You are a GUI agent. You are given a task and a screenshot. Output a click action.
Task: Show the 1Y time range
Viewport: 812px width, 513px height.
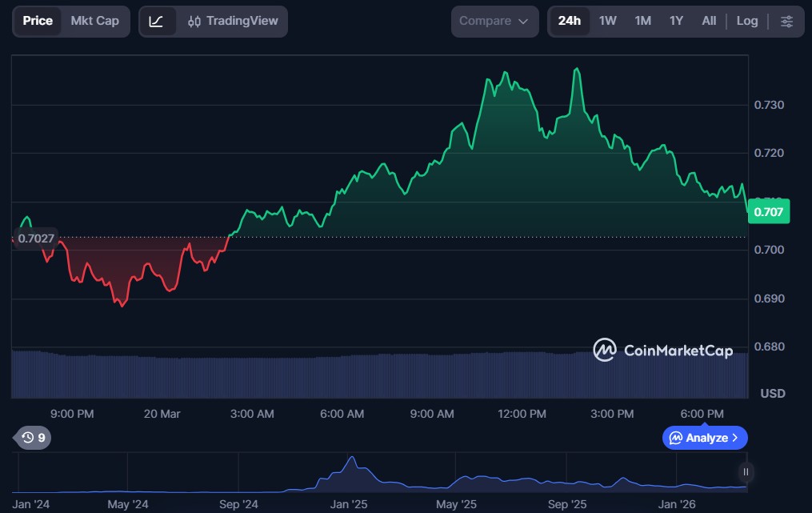tap(676, 22)
